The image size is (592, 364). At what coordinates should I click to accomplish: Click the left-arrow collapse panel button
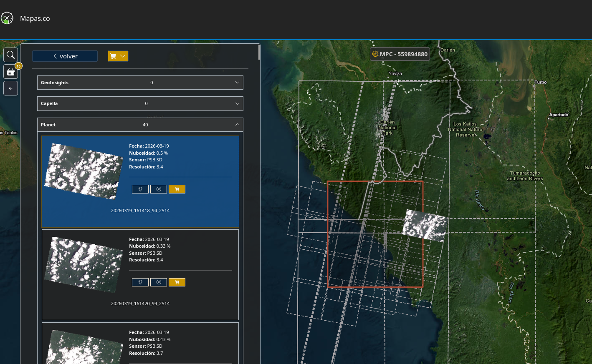click(x=11, y=88)
